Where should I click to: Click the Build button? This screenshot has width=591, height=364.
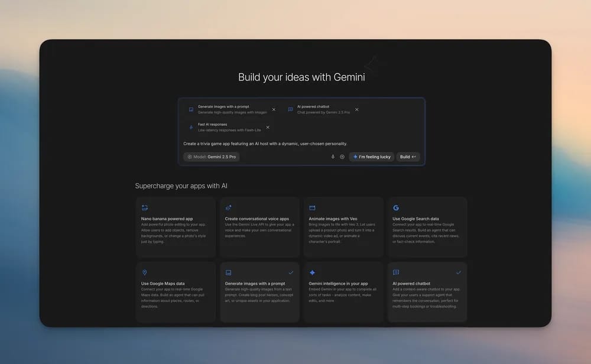click(x=407, y=157)
